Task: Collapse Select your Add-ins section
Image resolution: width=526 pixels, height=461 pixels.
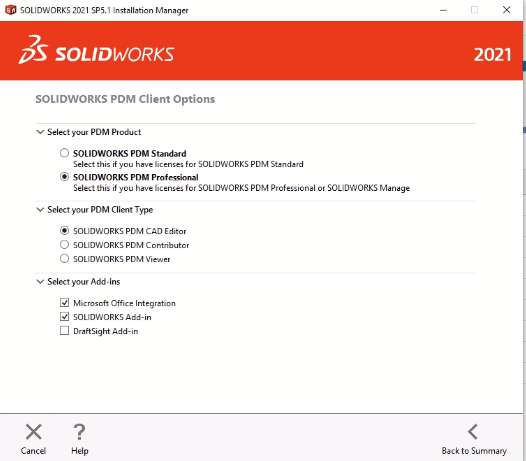Action: (x=40, y=281)
